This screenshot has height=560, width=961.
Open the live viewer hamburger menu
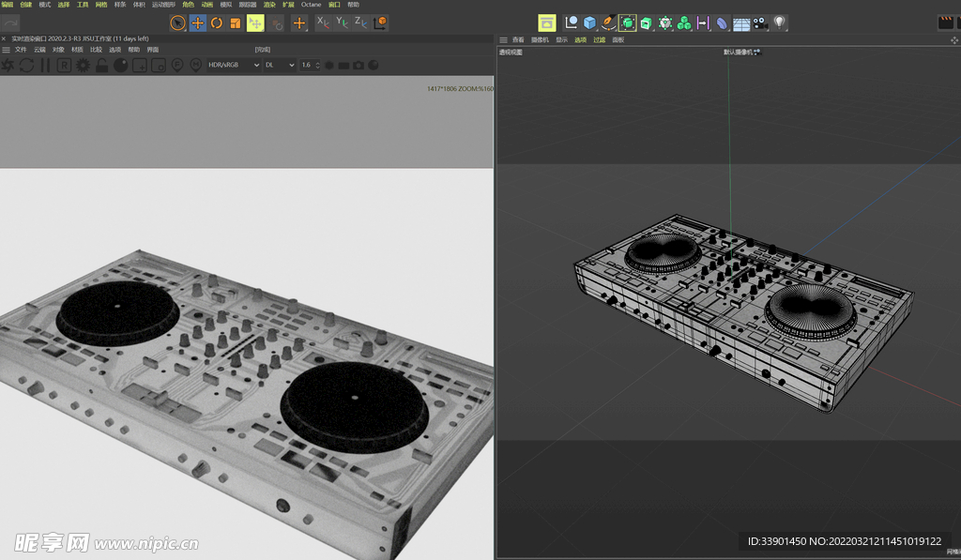6,50
